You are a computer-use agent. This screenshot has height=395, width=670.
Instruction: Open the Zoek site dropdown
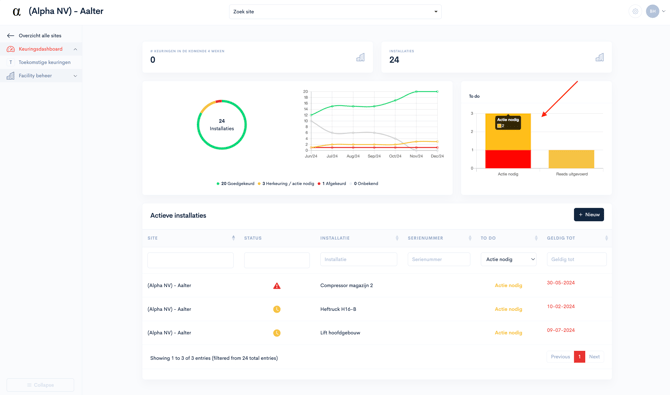tap(335, 12)
